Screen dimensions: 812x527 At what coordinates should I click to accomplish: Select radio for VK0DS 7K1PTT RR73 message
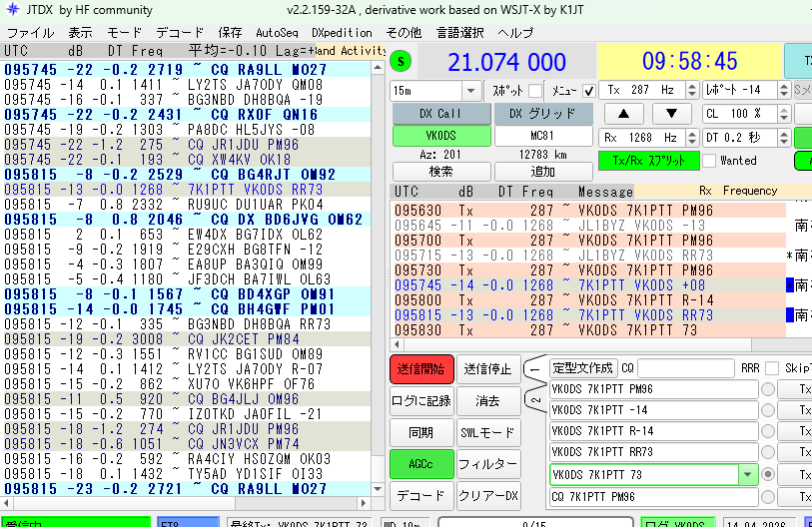click(x=768, y=452)
